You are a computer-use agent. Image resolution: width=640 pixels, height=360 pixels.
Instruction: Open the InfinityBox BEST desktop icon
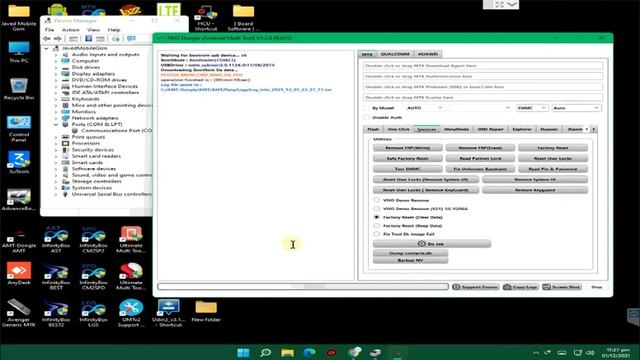(56, 277)
